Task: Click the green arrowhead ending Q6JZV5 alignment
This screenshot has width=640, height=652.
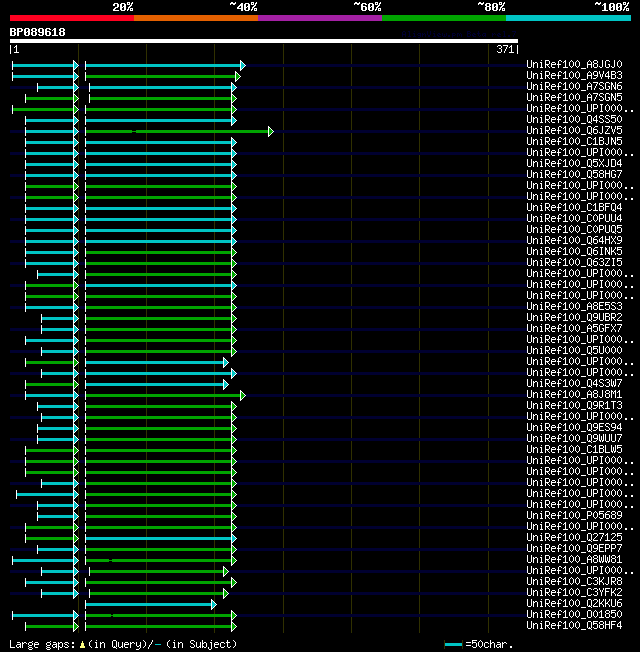Action: point(270,131)
